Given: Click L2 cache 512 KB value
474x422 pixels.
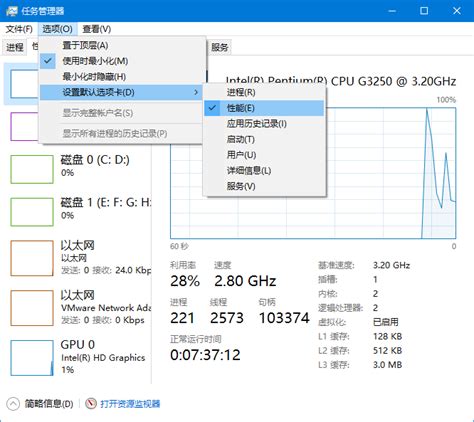Looking at the screenshot, I should 387,351.
